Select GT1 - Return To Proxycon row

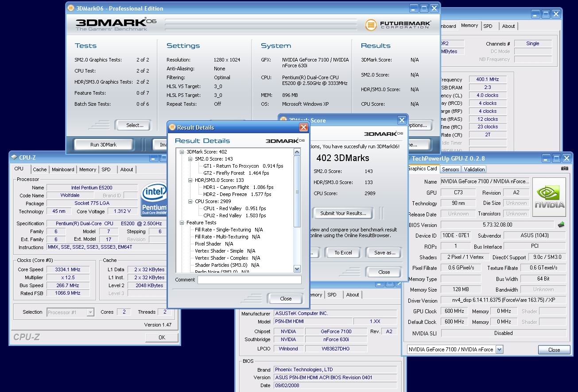click(x=243, y=166)
